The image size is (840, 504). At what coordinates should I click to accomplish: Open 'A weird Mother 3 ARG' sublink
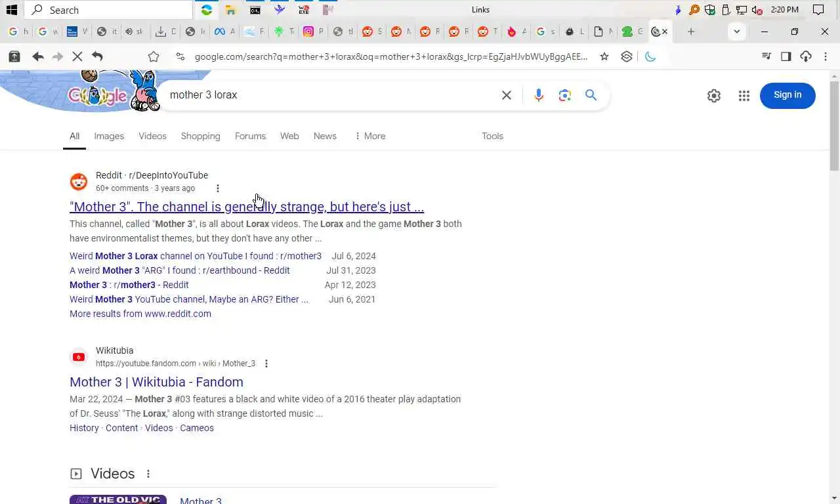[180, 270]
